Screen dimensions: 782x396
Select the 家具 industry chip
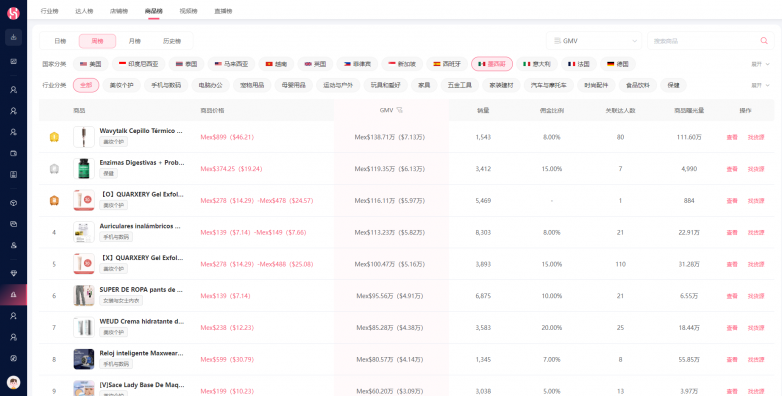coord(424,85)
